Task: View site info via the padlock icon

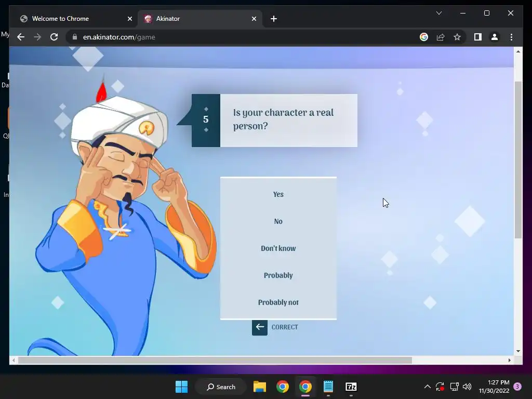Action: [x=75, y=37]
